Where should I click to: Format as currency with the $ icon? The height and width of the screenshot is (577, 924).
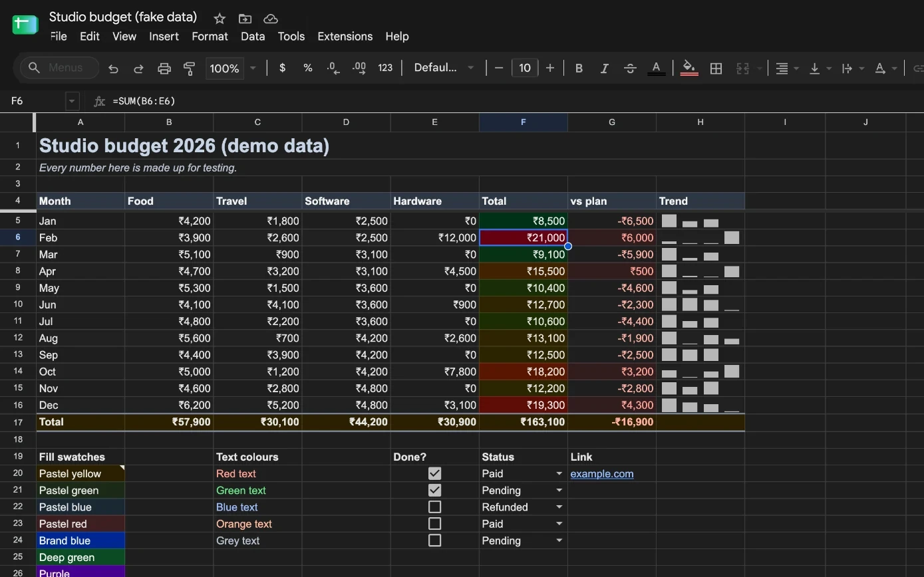[283, 68]
